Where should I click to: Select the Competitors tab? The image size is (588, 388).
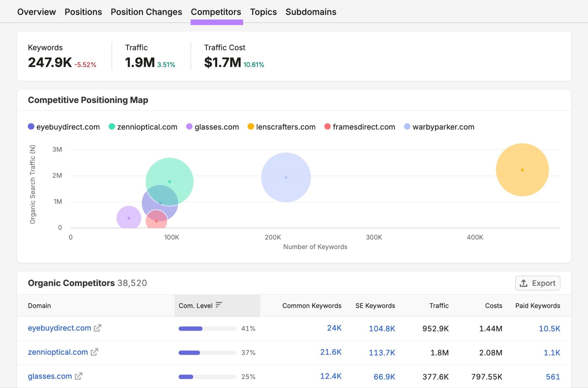coord(216,12)
